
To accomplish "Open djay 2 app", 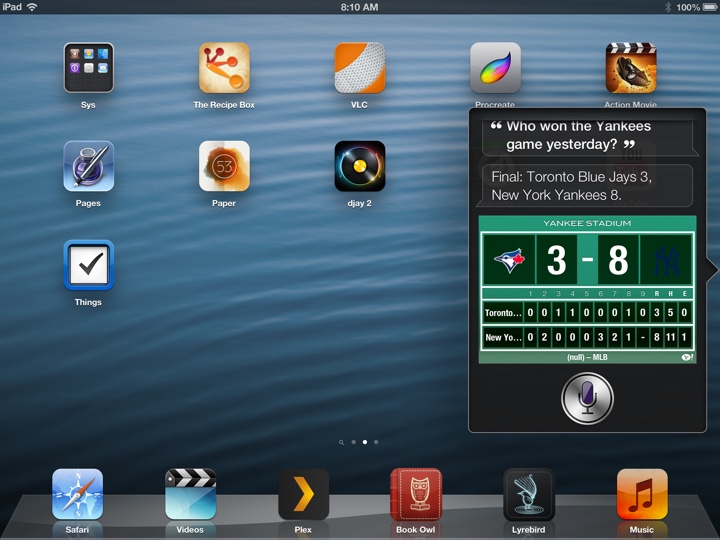I will point(360,166).
